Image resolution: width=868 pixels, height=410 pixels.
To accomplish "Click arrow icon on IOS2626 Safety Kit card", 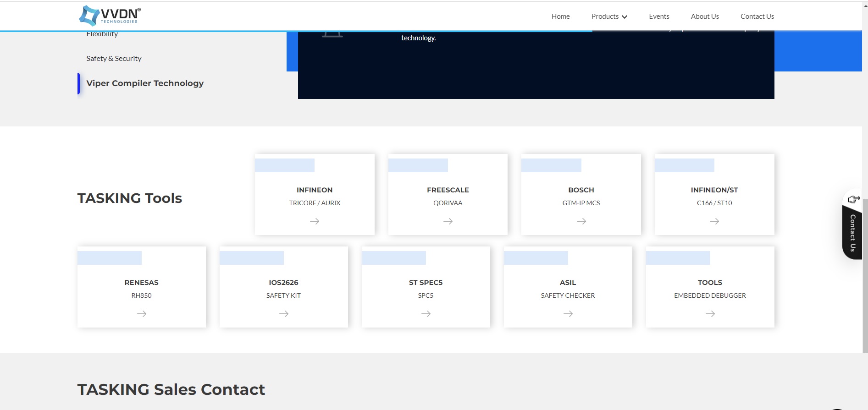I will pyautogui.click(x=284, y=314).
